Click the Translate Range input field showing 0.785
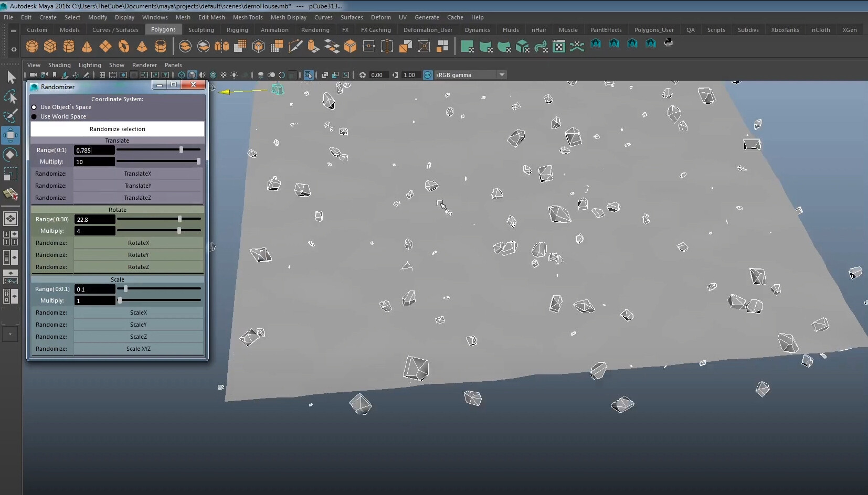The image size is (868, 495). [x=94, y=150]
